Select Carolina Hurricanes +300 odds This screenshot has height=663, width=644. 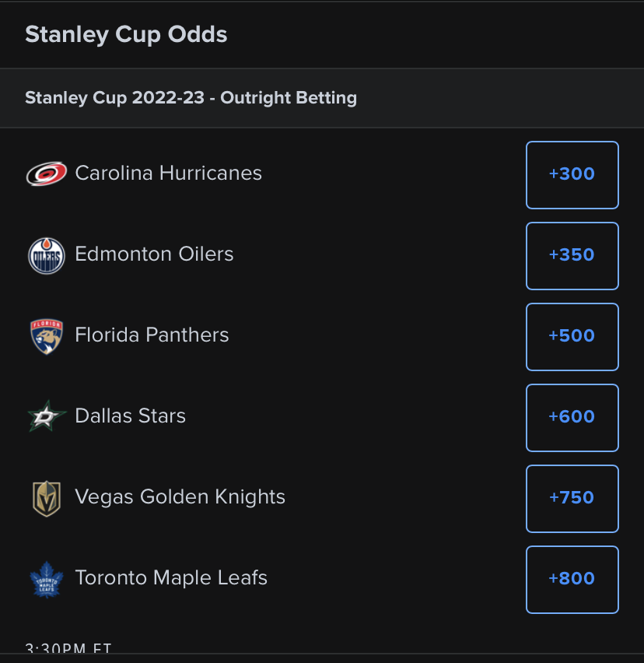pyautogui.click(x=572, y=175)
